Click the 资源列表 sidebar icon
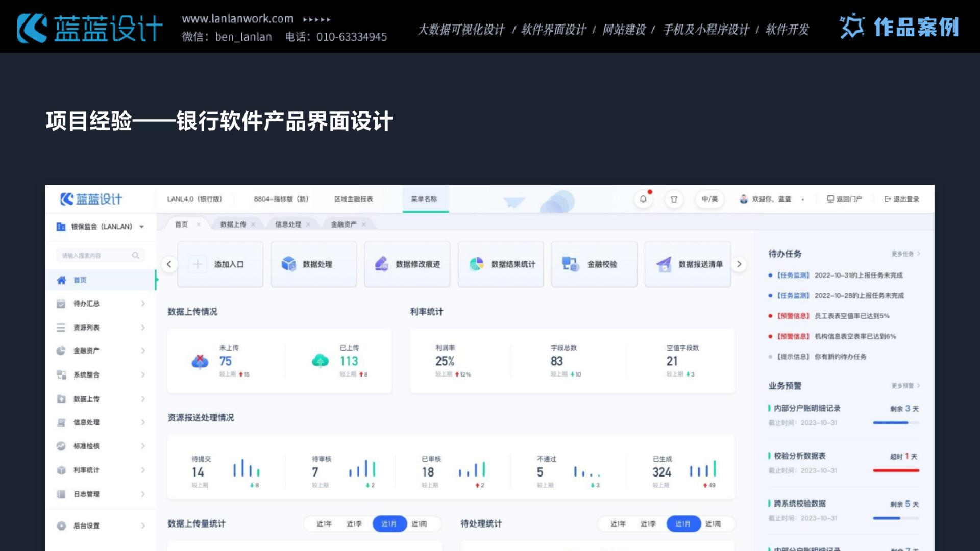 [61, 328]
